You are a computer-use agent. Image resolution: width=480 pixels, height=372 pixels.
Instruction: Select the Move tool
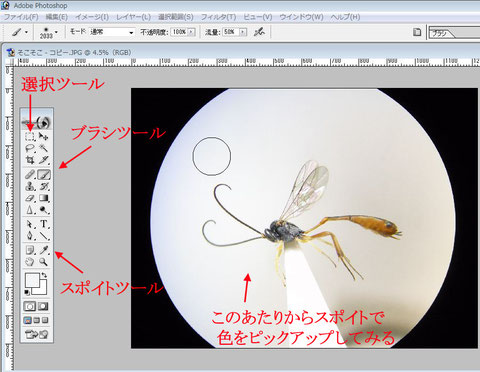coord(44,136)
